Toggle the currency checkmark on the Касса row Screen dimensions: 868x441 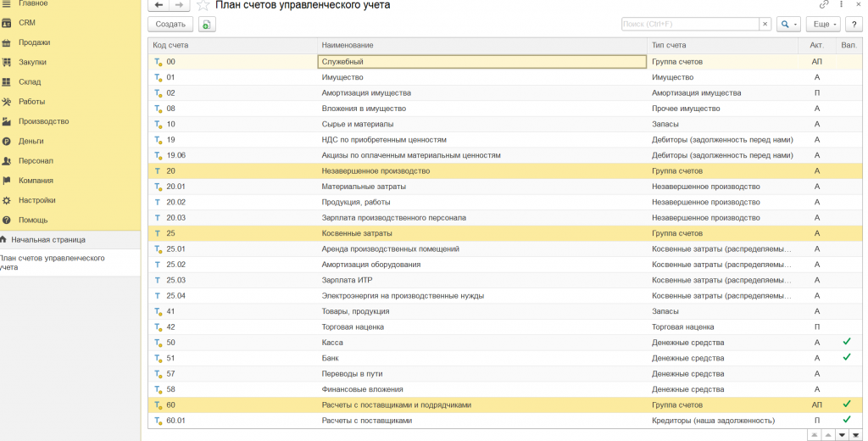847,342
